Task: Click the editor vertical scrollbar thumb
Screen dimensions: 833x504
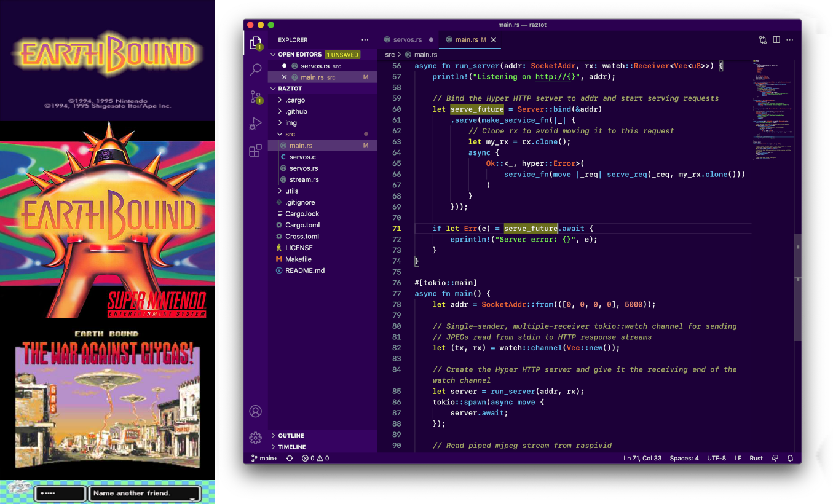Action: pyautogui.click(x=798, y=287)
